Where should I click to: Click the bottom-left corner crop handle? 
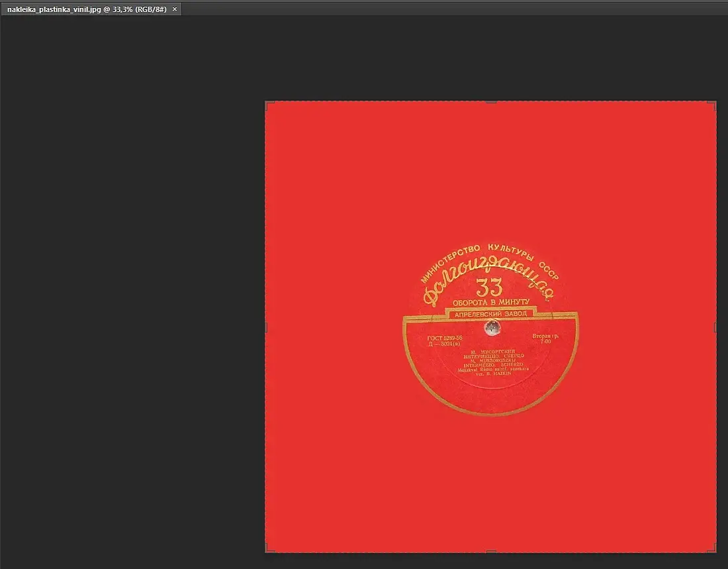coord(269,549)
